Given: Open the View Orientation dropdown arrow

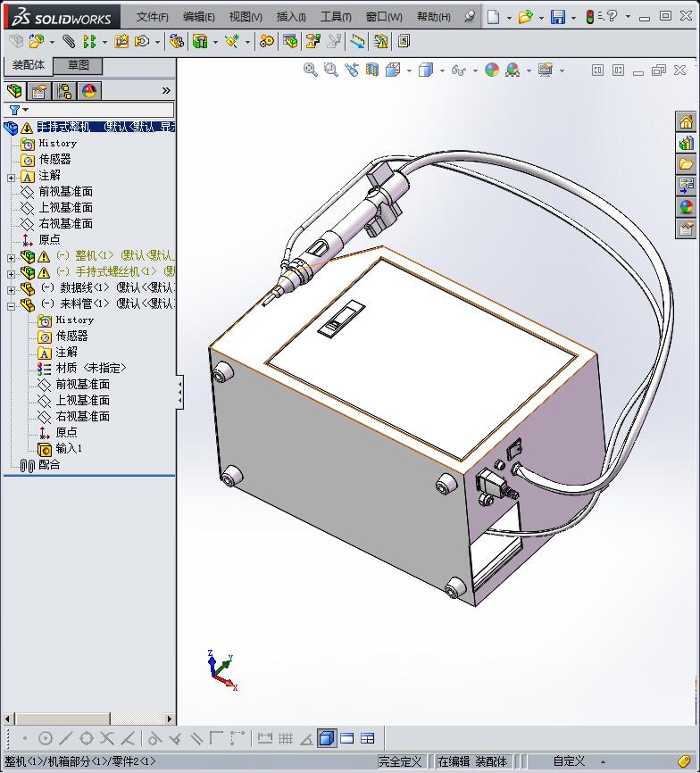Looking at the screenshot, I should pos(409,71).
